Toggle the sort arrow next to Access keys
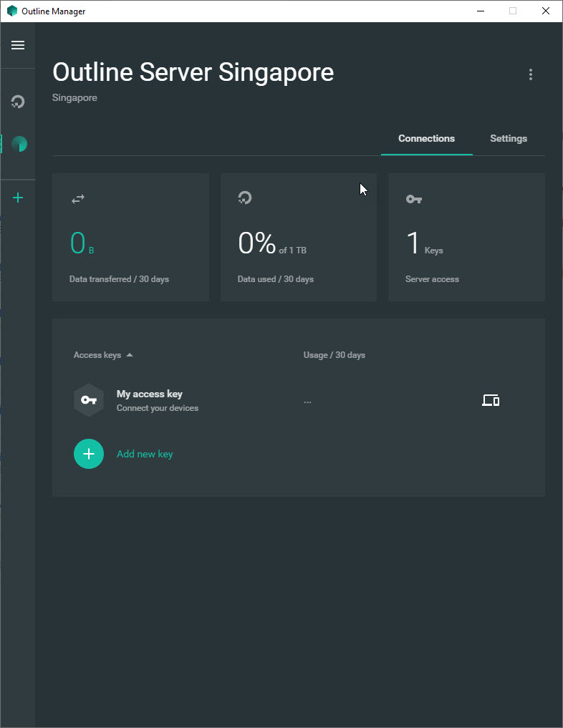 coord(130,355)
